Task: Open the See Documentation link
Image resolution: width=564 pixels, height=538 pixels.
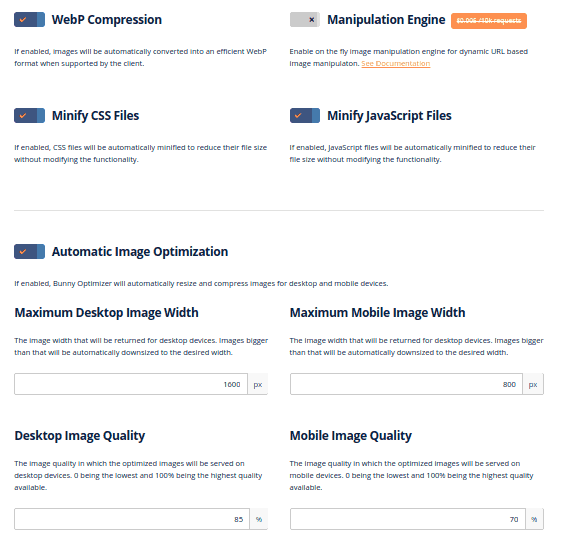Action: tap(396, 64)
